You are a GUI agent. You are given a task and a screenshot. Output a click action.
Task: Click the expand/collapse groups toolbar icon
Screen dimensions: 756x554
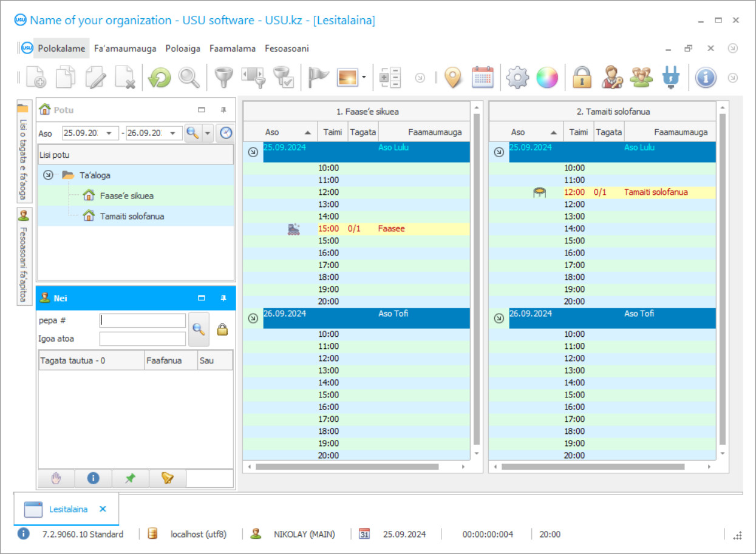coord(390,78)
